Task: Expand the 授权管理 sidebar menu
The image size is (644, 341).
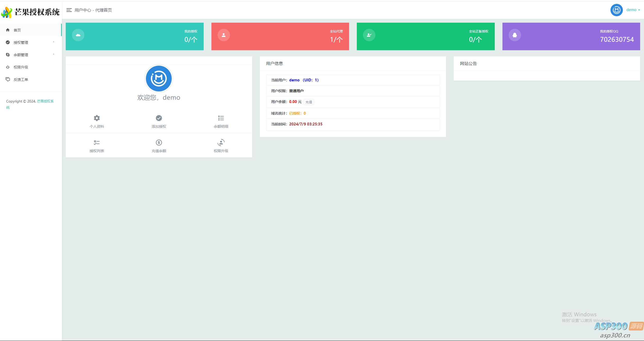Action: [21, 42]
